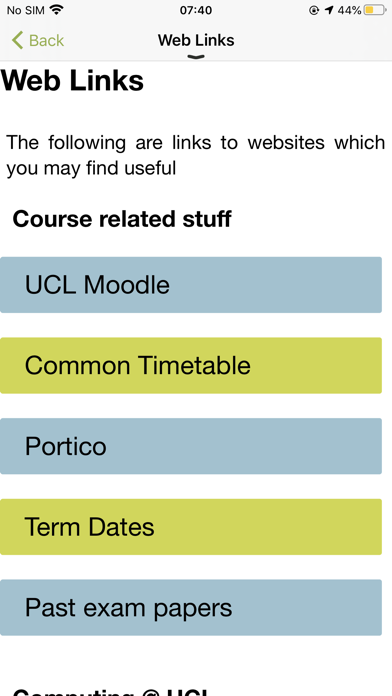Open the UCL Moodle link

[x=191, y=285]
